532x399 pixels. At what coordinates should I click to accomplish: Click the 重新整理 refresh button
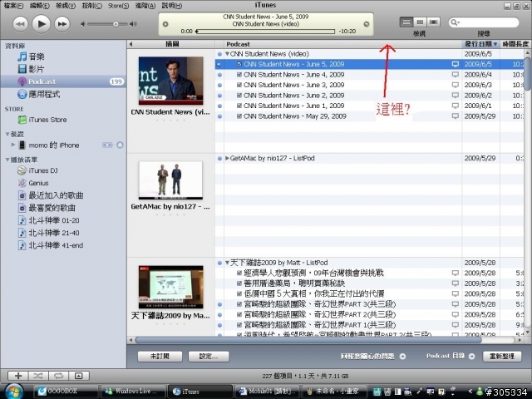pyautogui.click(x=502, y=357)
